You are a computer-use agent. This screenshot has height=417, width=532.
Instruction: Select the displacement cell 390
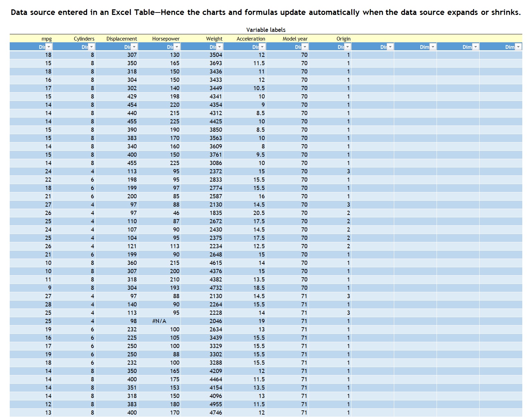pos(117,130)
